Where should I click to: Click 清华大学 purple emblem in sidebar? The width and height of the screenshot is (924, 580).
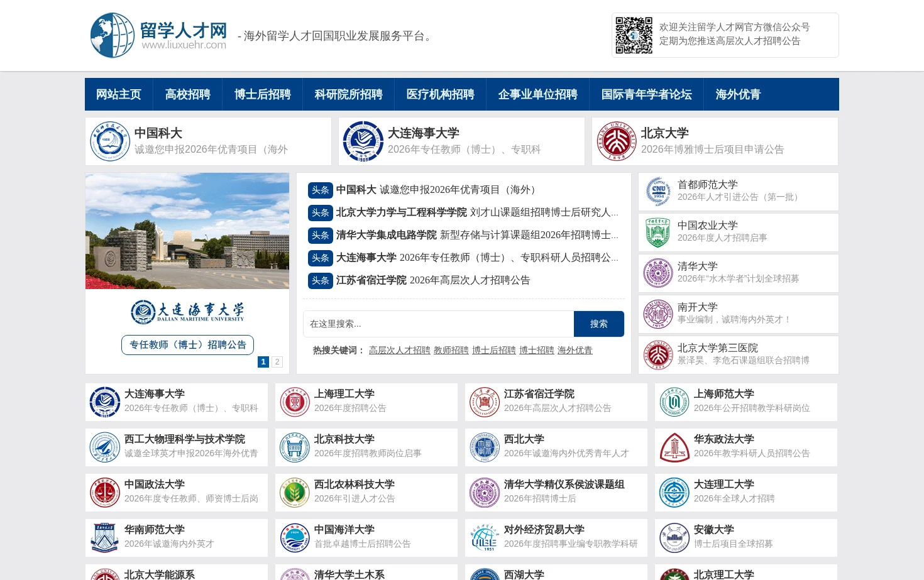[x=658, y=273]
